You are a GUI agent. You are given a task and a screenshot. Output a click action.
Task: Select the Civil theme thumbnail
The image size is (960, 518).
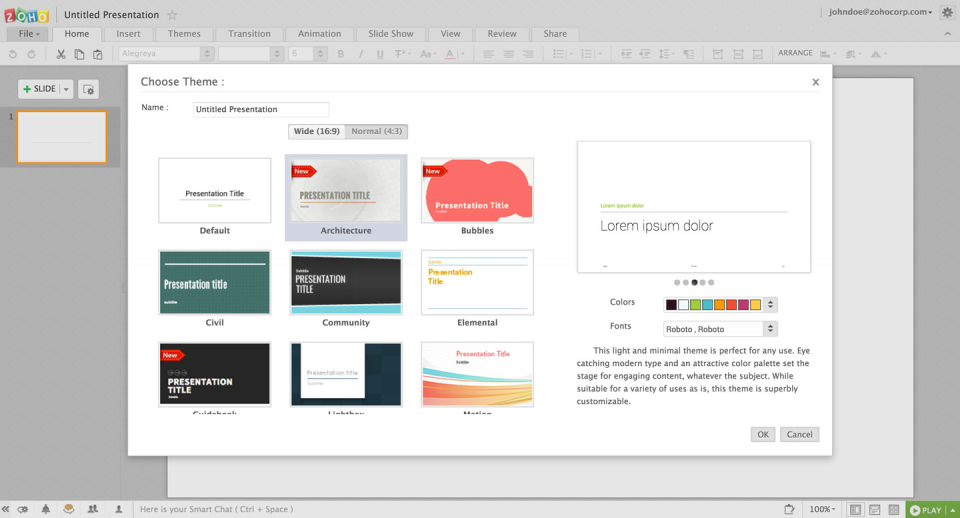214,282
